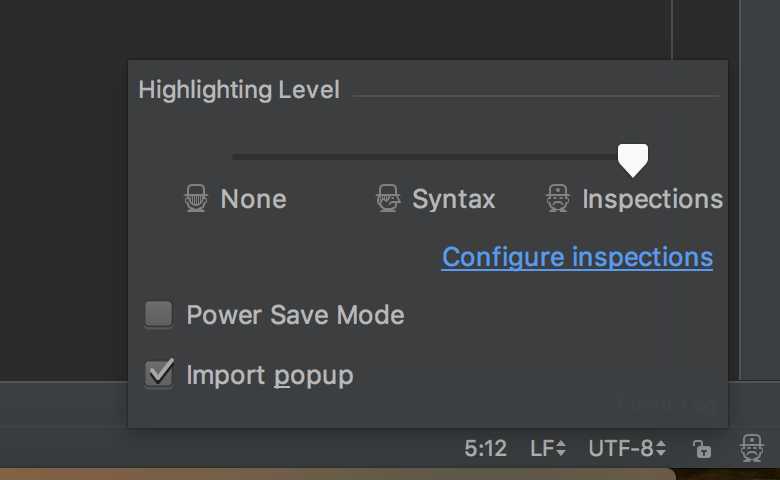This screenshot has height=480, width=780.
Task: Open the LF line separator dropdown
Action: (548, 448)
